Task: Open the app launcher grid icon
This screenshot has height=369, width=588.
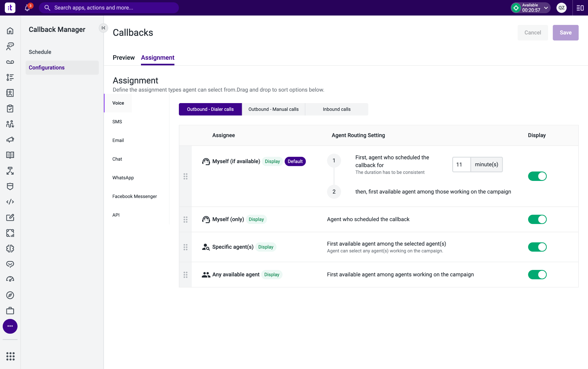Action: [10, 356]
